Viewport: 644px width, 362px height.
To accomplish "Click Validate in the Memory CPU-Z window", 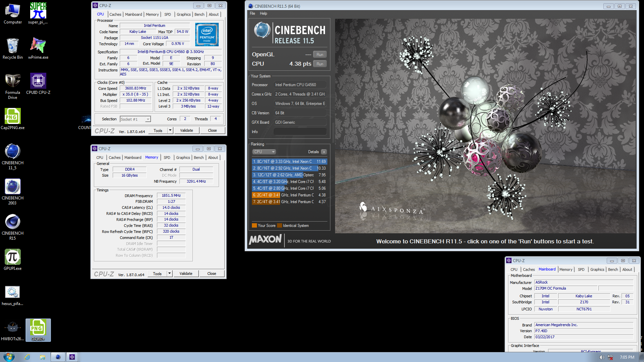I will click(186, 274).
